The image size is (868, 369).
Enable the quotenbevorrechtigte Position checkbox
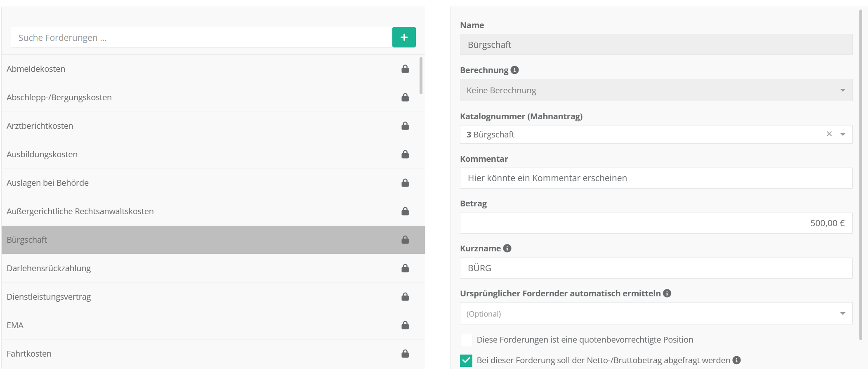point(466,340)
